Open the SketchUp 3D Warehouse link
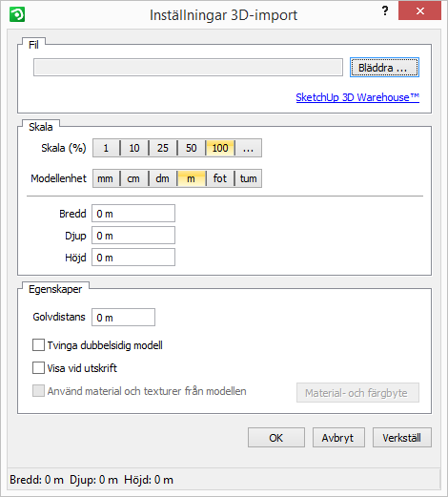This screenshot has height=497, width=448. pos(357,97)
